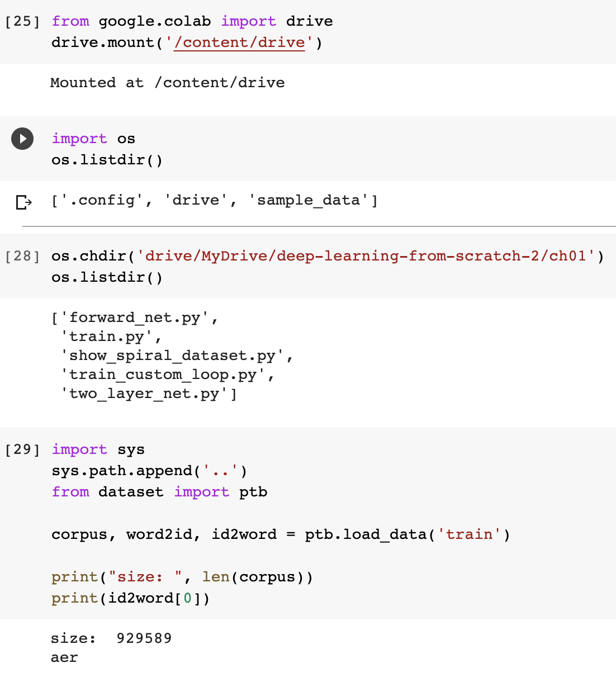This screenshot has height=682, width=616.
Task: Select cell execution count [28]
Action: 22,256
